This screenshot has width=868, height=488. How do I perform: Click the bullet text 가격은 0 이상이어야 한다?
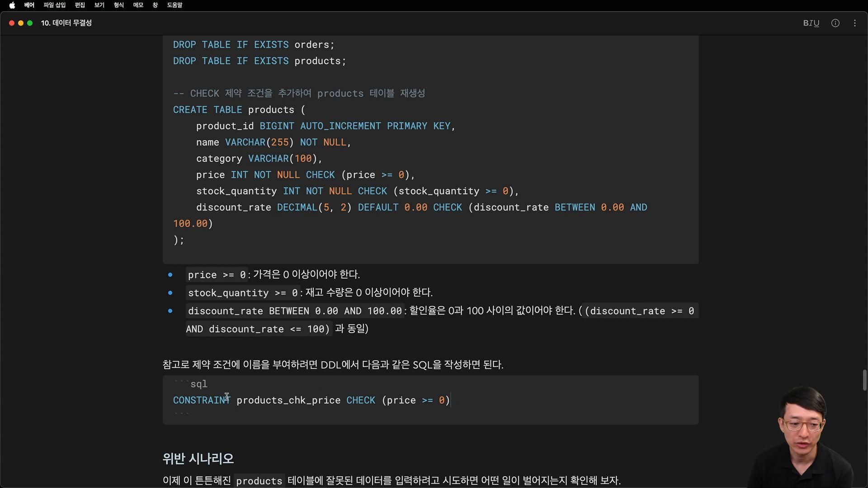coord(307,275)
